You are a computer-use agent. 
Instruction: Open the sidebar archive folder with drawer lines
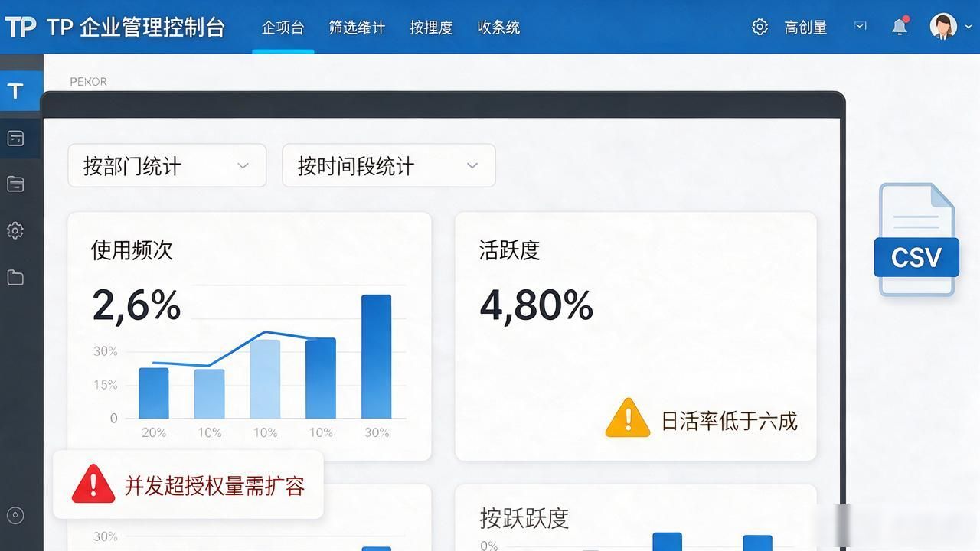(x=15, y=184)
